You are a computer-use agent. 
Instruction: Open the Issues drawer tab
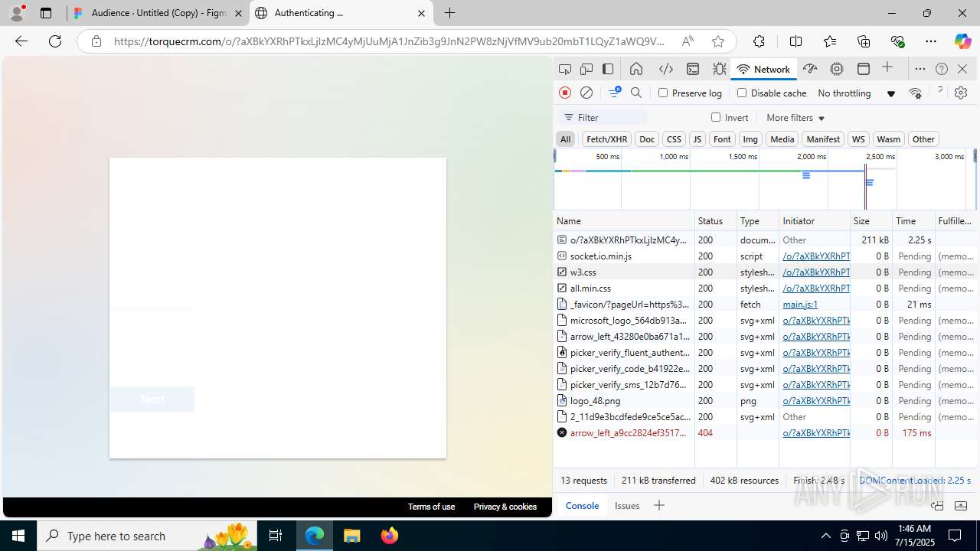627,505
